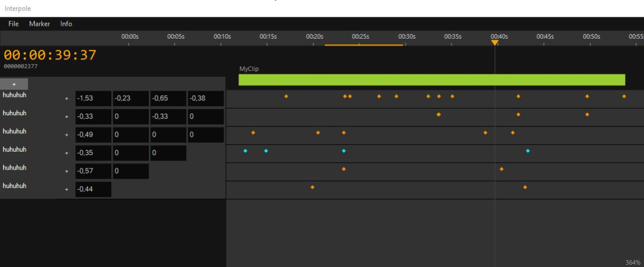Screen dimensions: 644x267
Task: Click the 00:00:39:37 timecode display
Action: pos(50,55)
